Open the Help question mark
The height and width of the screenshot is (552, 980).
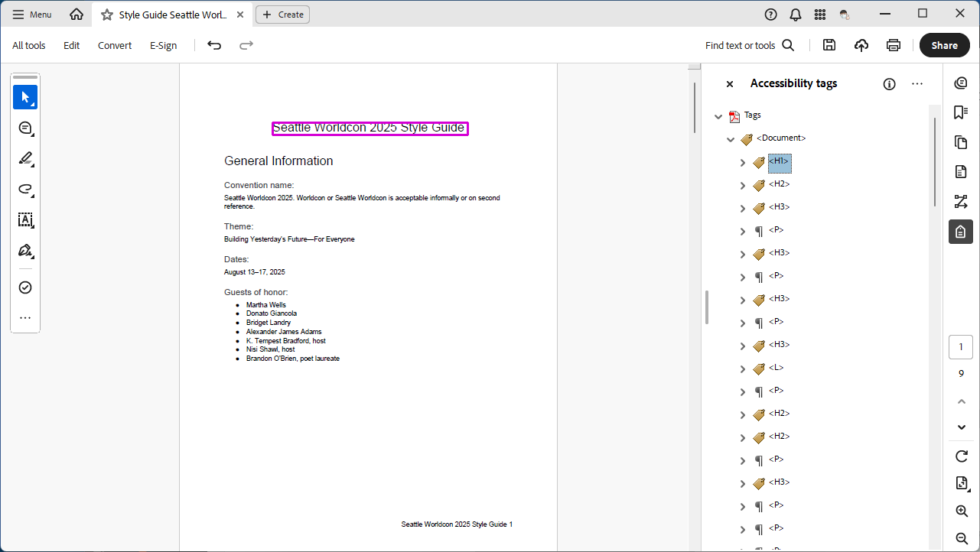coord(771,15)
